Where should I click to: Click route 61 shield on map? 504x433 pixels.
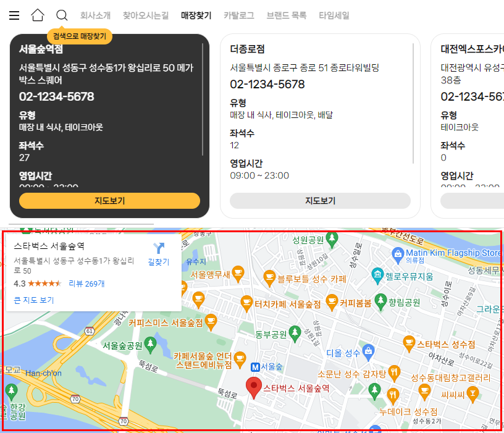click(90, 331)
